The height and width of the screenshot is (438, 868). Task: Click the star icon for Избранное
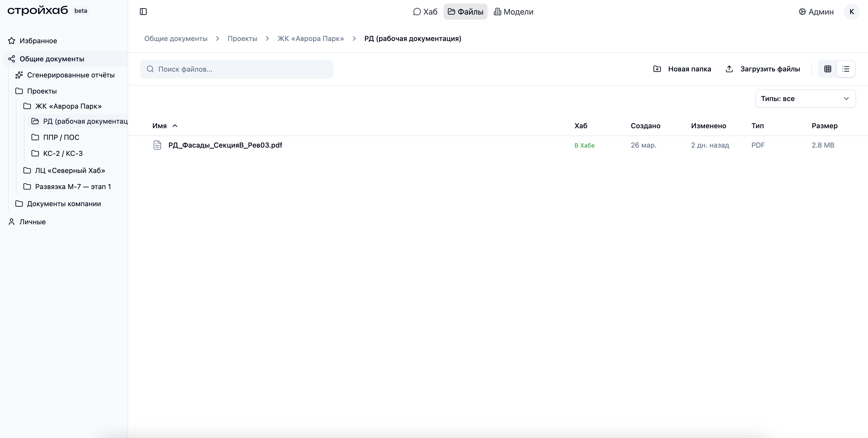[x=12, y=41]
